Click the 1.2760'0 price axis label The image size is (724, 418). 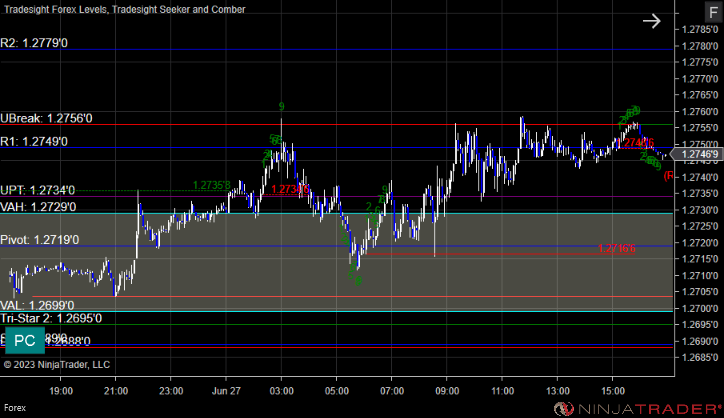[x=700, y=111]
